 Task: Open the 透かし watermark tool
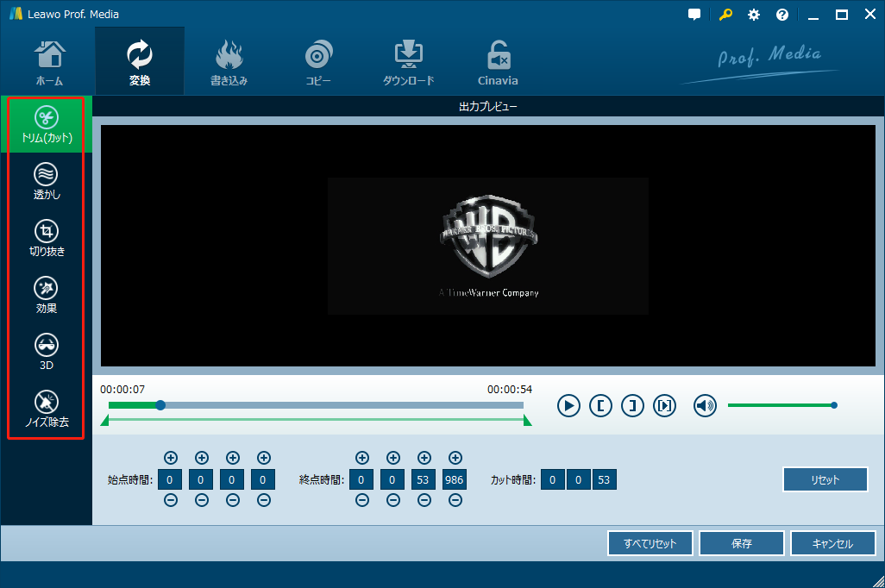47,182
